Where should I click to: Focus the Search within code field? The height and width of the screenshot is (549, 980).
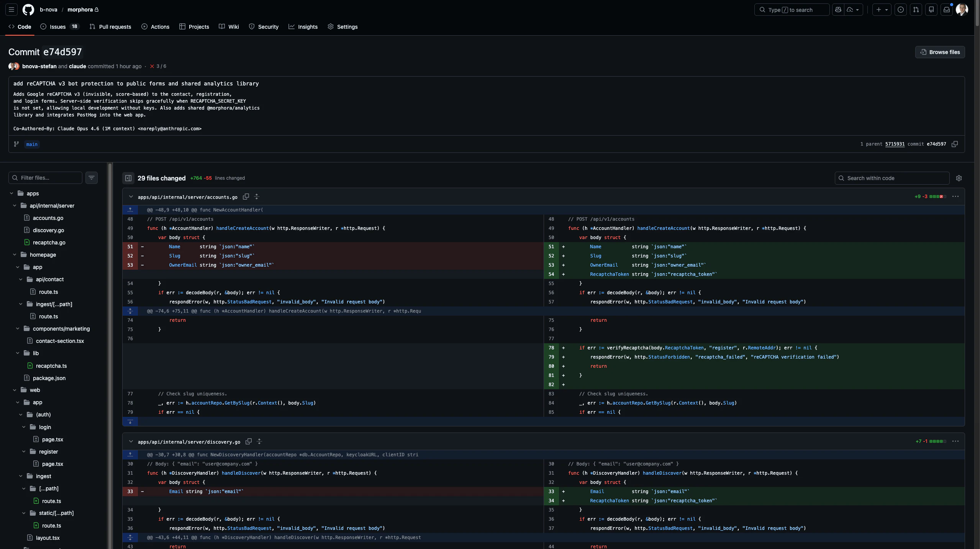892,178
